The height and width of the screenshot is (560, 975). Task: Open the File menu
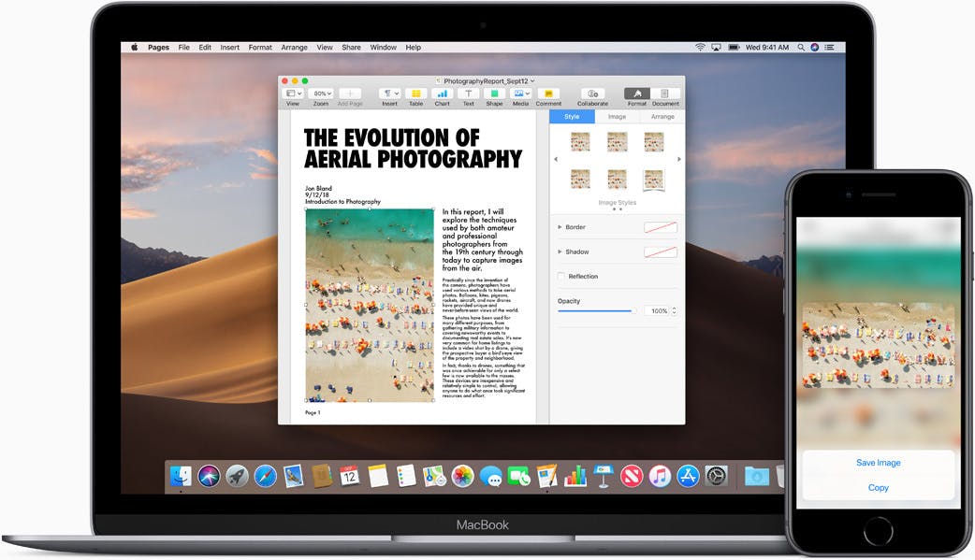tap(184, 48)
